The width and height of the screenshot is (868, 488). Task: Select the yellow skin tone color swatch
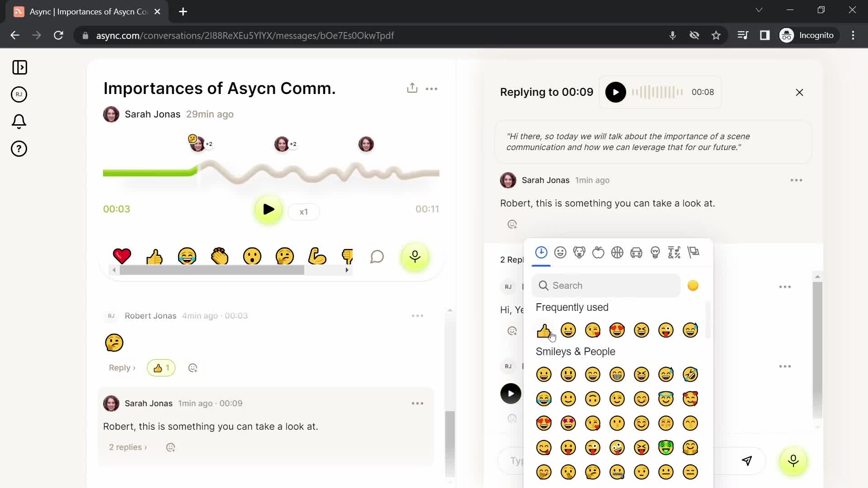[693, 286]
